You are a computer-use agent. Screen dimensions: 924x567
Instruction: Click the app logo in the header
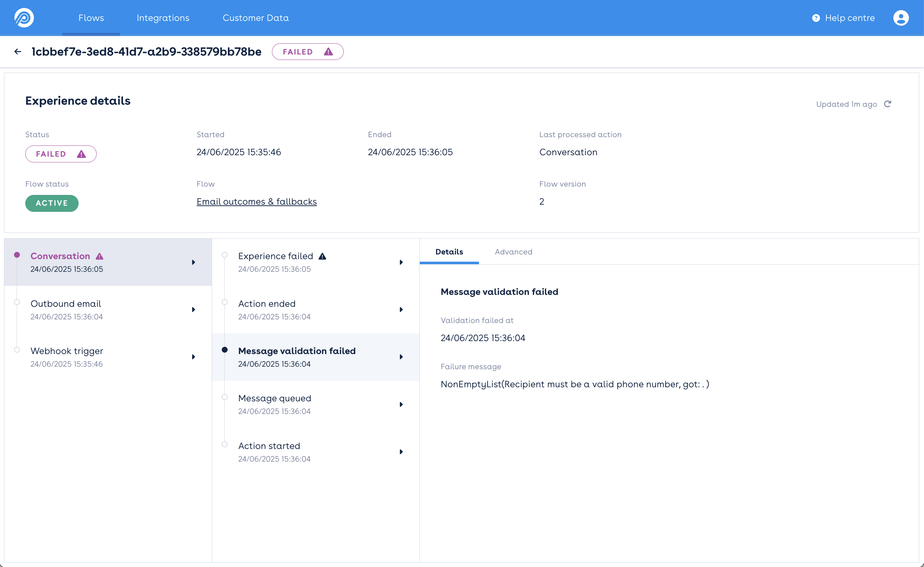tap(24, 18)
